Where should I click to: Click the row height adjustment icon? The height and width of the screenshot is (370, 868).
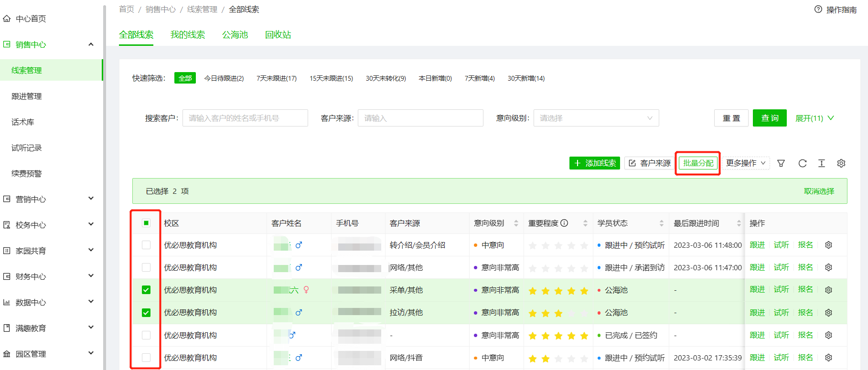click(x=822, y=163)
